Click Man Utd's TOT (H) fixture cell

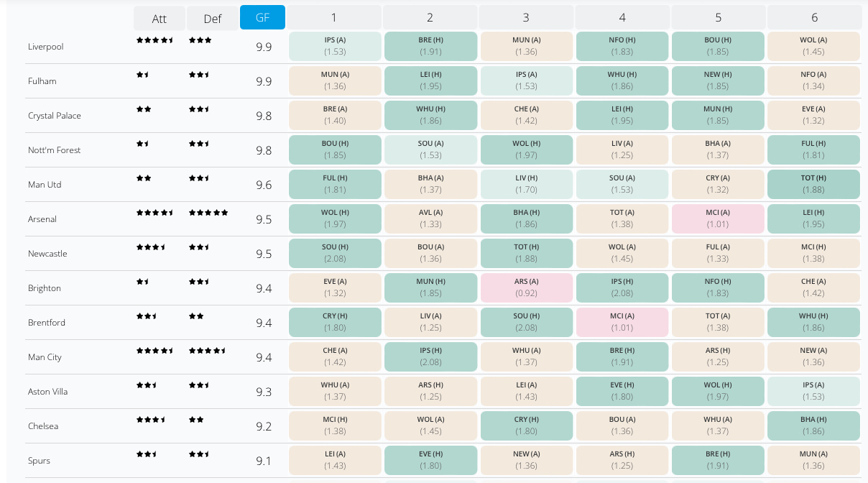coord(814,184)
